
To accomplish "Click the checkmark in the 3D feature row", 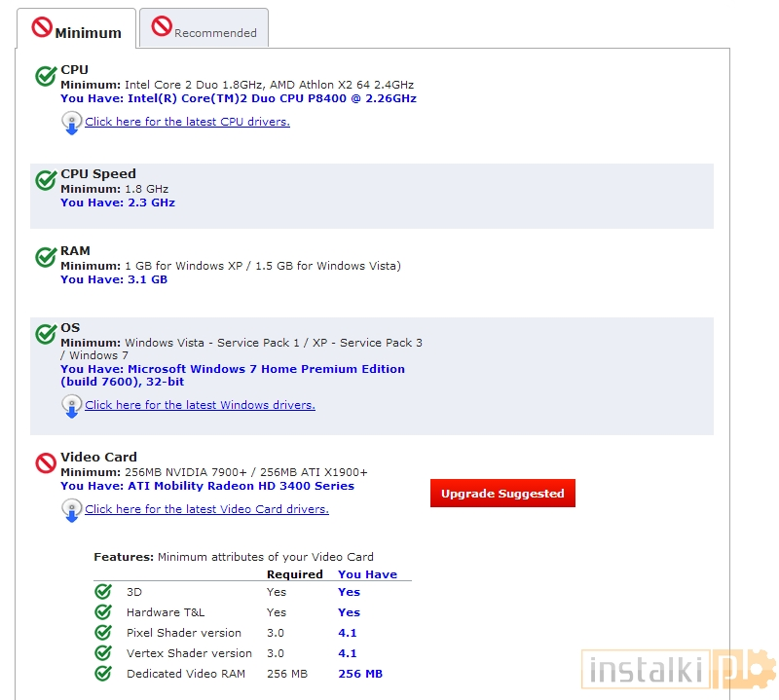I will point(103,592).
